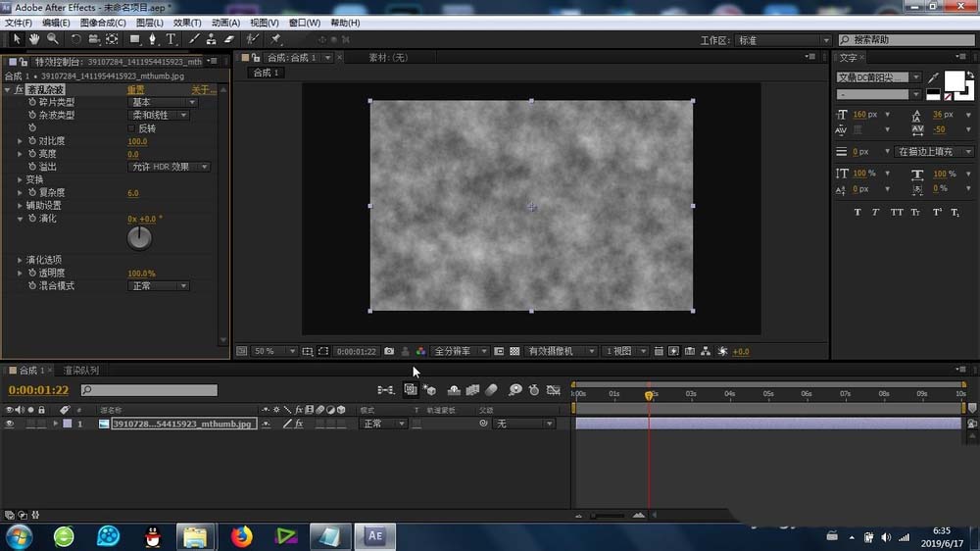Switch to the 渲染队列 tab
980x551 pixels.
coord(80,371)
